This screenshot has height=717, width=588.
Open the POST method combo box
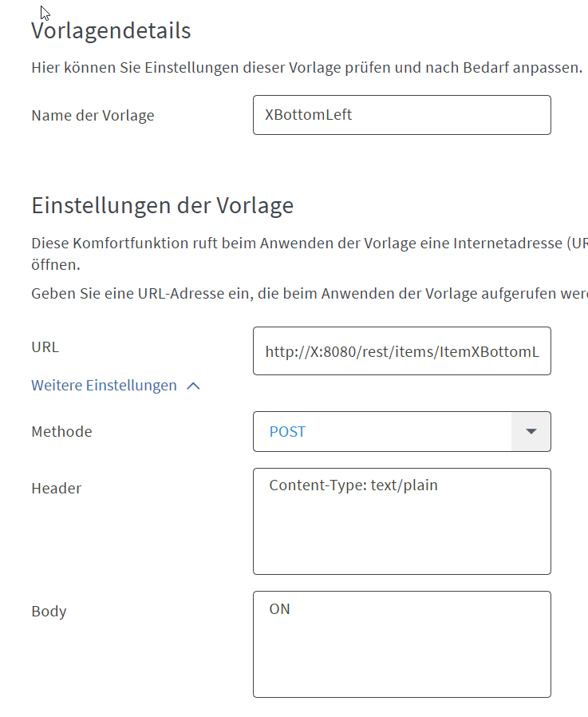pos(382,431)
